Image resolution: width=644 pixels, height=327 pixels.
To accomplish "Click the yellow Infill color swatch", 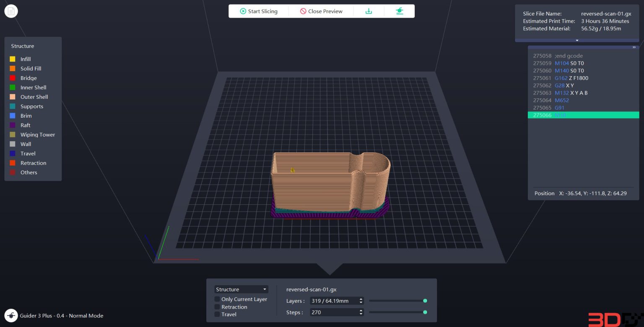I will [x=13, y=59].
